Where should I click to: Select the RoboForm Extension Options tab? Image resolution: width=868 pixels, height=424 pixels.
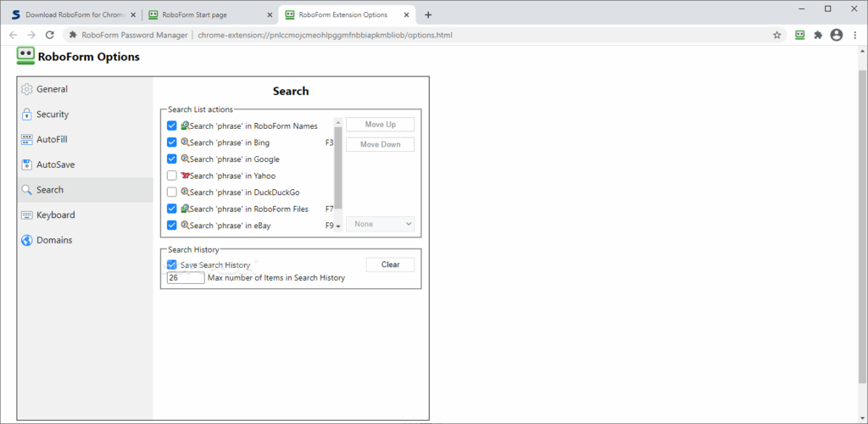[x=345, y=15]
